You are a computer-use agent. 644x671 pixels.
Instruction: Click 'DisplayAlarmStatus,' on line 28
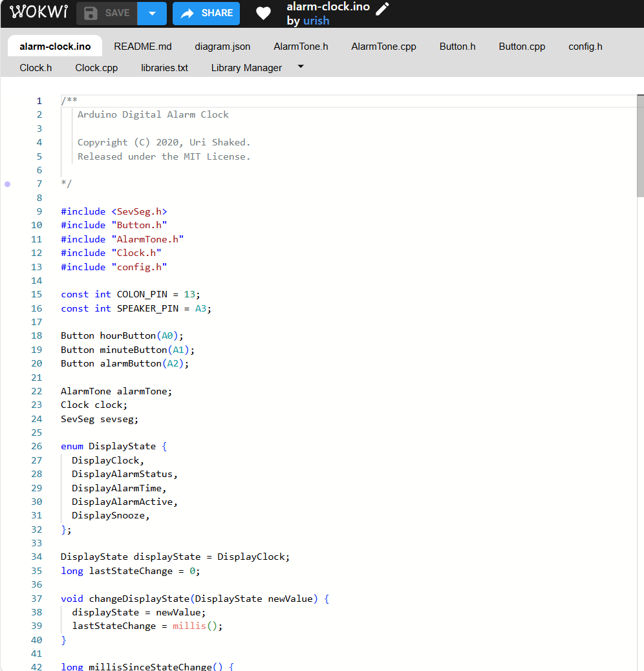click(125, 474)
